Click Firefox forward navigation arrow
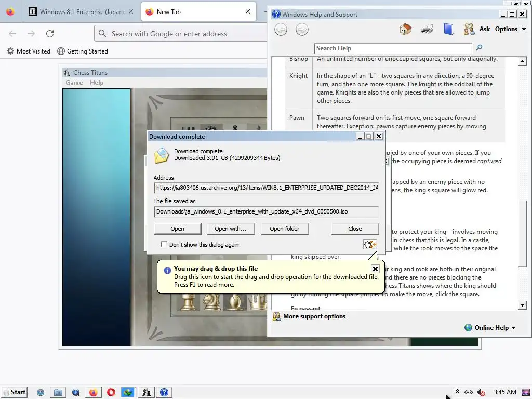Screen dimensions: 532x399 31,34
